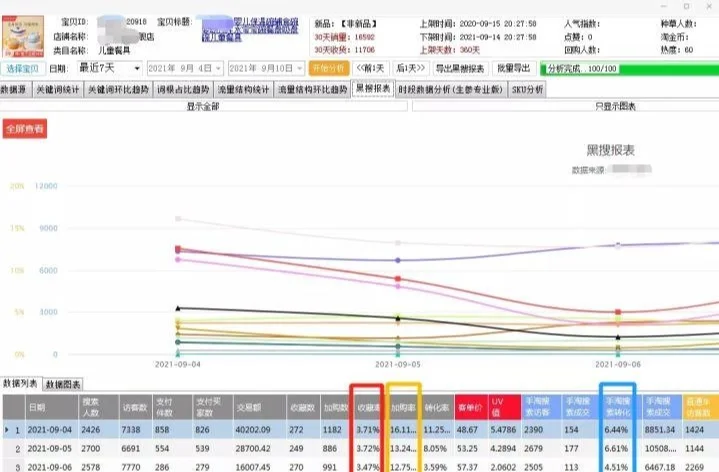
Task: Click the 2700 search count cell
Action: point(99,449)
